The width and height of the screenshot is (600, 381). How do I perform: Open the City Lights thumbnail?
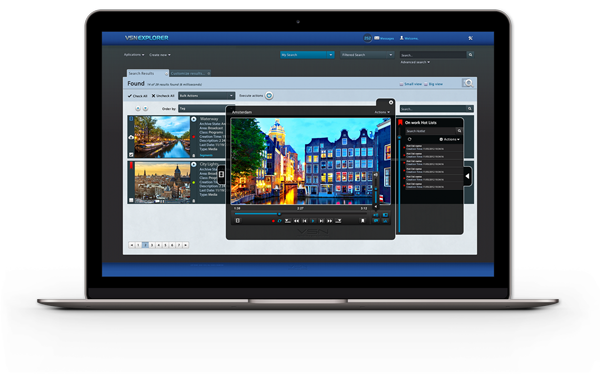pos(162,182)
